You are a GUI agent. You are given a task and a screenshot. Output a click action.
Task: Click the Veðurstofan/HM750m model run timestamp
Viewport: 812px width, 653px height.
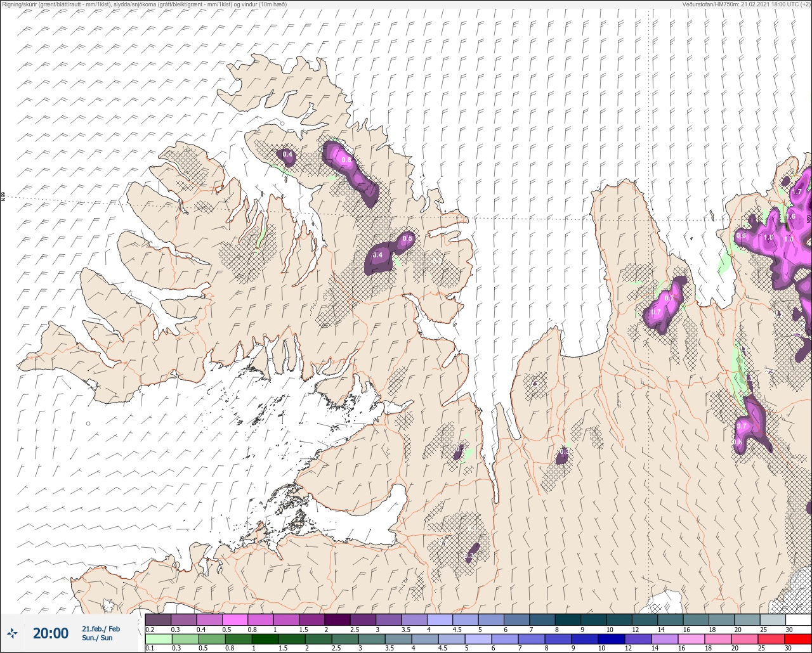(747, 4)
